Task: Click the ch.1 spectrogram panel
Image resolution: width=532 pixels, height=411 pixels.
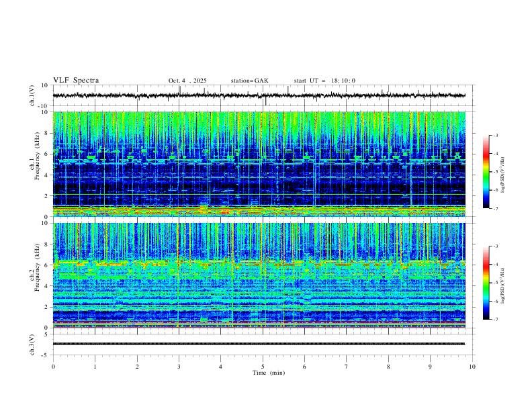Action: tap(259, 164)
